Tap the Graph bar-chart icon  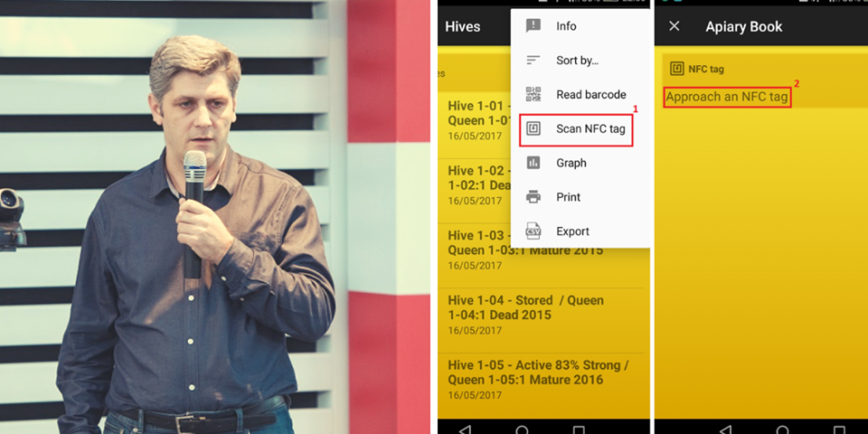pyautogui.click(x=533, y=163)
